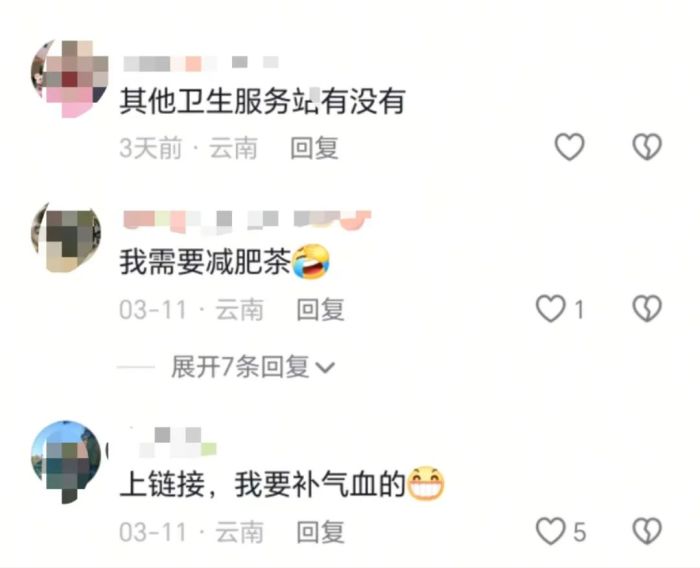The image size is (700, 568).
Task: Dislike the 卫生服务站 comment
Action: click(647, 147)
